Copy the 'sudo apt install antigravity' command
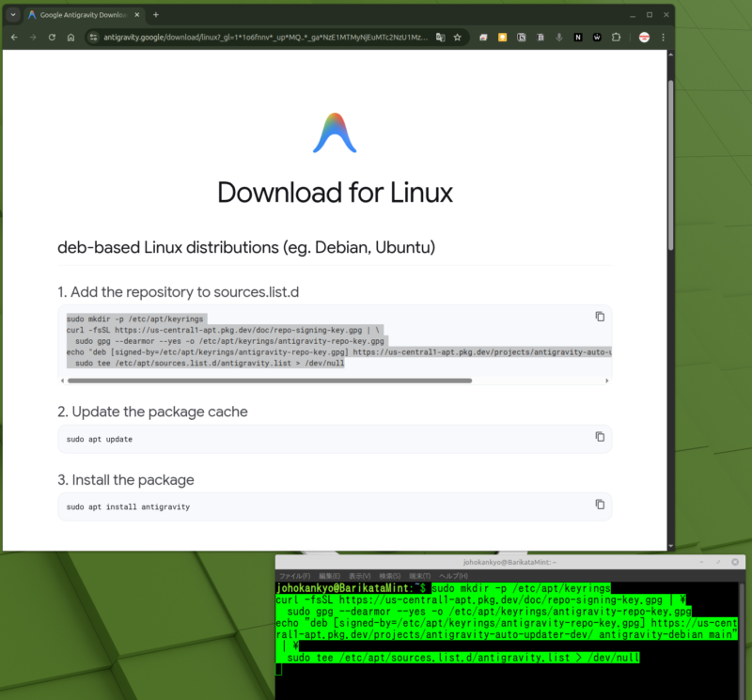752x700 pixels. click(x=600, y=505)
